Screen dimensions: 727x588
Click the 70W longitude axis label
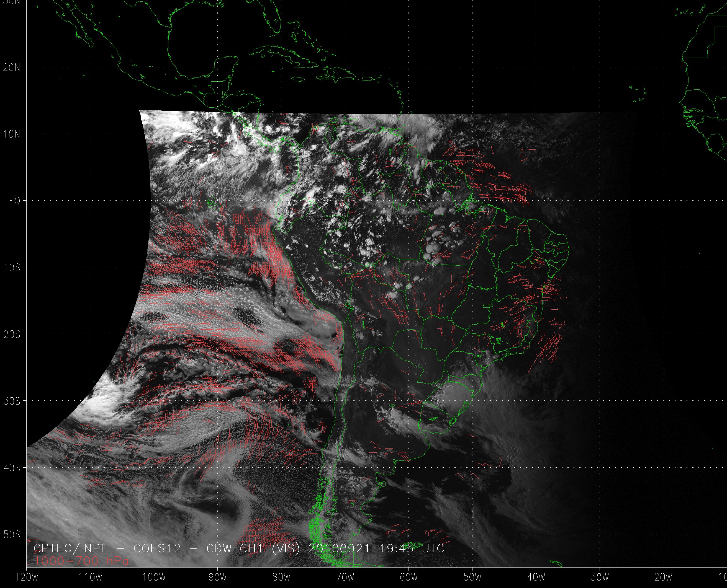click(x=345, y=577)
